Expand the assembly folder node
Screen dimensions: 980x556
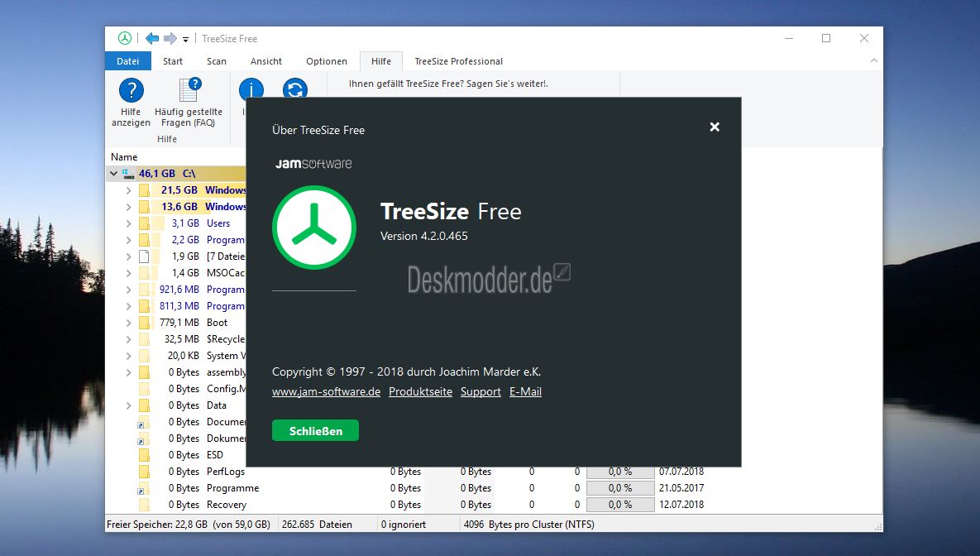(129, 372)
